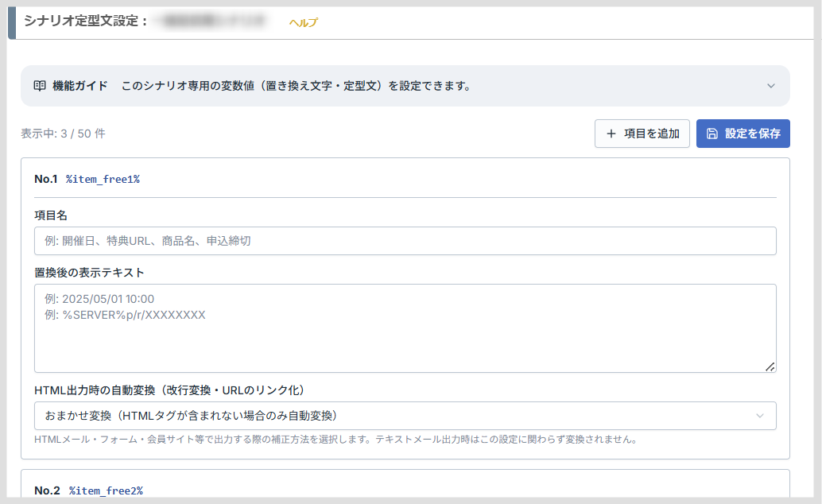Click the No.2 heading label
This screenshot has height=504, width=822.
[47, 491]
